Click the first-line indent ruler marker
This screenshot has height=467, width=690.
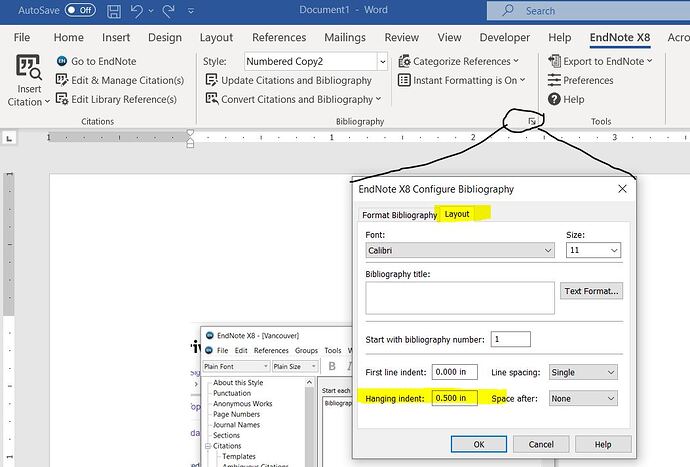(190, 133)
